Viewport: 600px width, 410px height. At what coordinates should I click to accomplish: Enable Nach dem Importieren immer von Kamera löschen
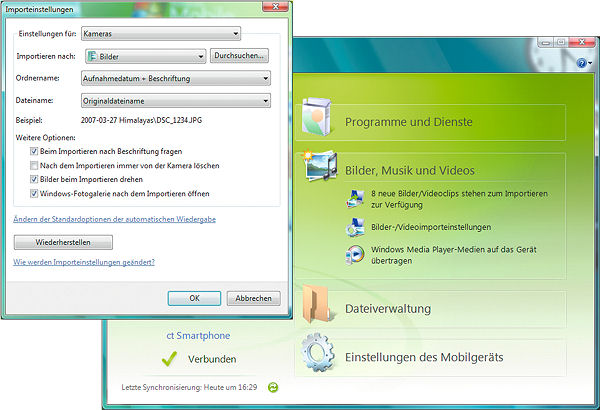(34, 165)
